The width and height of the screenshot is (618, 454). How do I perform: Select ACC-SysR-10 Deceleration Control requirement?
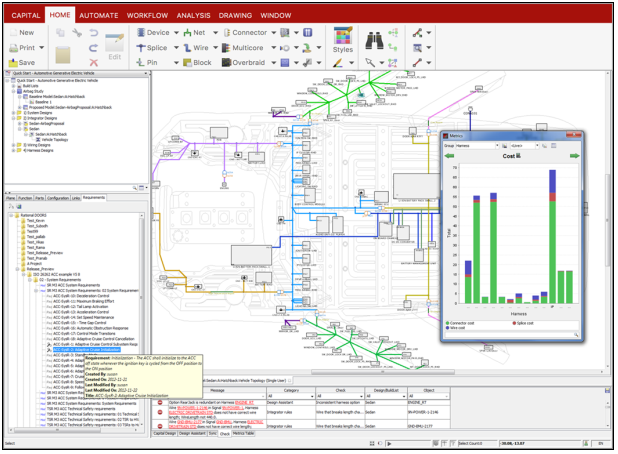click(81, 296)
